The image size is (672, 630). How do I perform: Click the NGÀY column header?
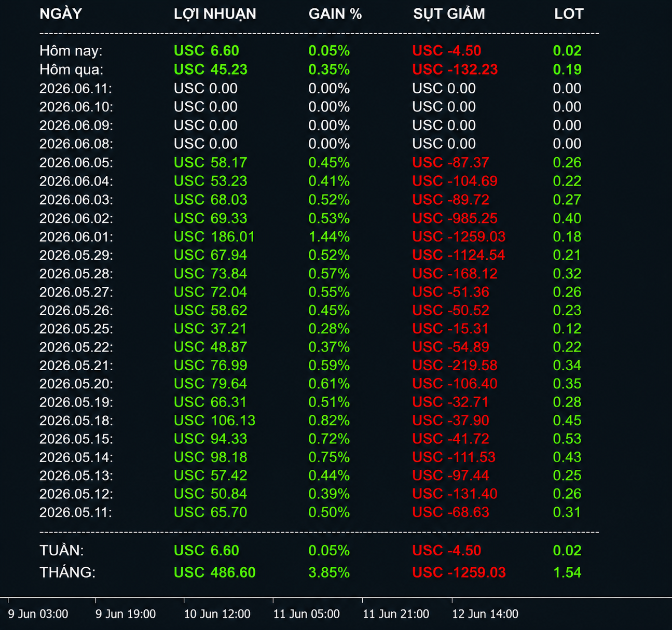point(61,13)
